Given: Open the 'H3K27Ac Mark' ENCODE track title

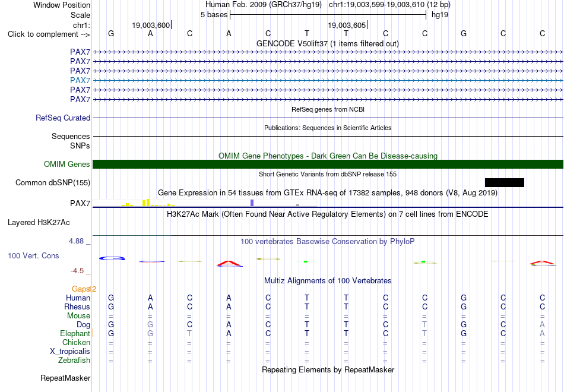Looking at the screenshot, I should pyautogui.click(x=328, y=214).
